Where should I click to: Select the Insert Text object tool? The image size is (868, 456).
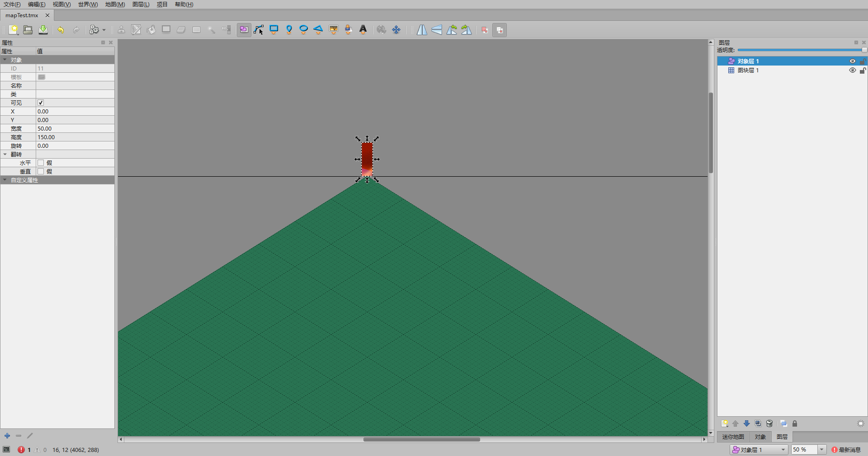(x=363, y=30)
